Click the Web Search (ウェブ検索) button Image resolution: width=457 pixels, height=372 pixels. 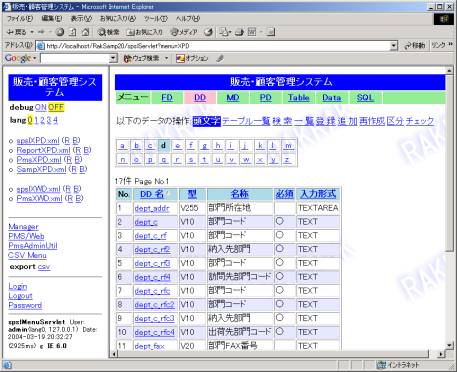[x=142, y=58]
